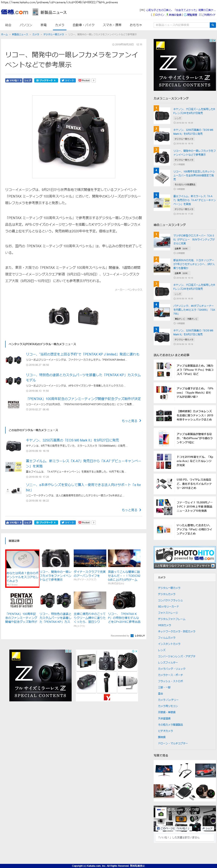Open SDメモリーカード category link
The height and width of the screenshot is (868, 217).
tap(168, 606)
